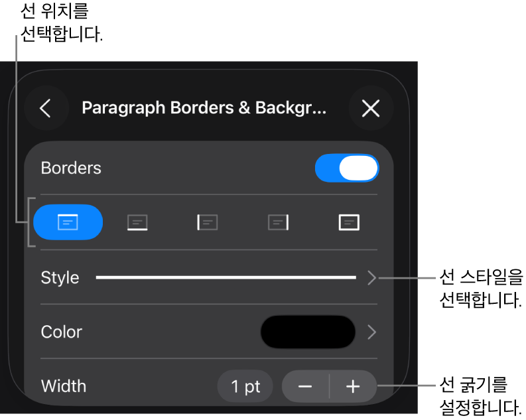This screenshot has width=526, height=420.
Task: Select the left border position icon
Action: coord(208,222)
